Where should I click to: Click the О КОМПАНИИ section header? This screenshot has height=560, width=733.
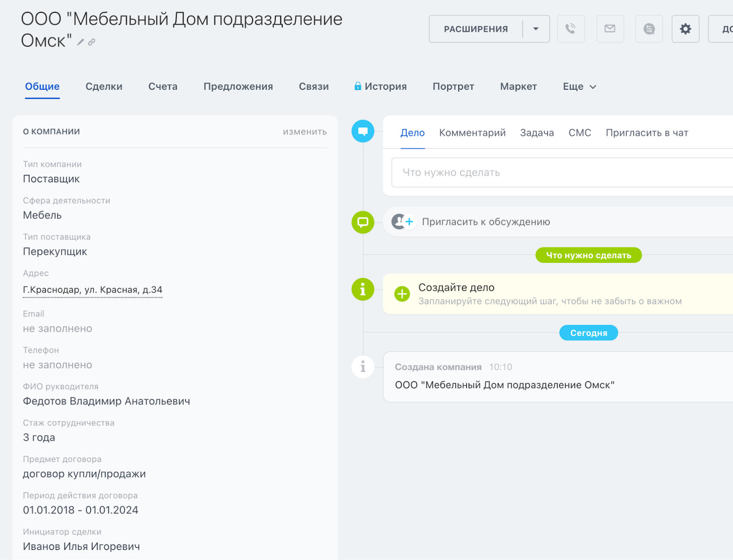51,131
